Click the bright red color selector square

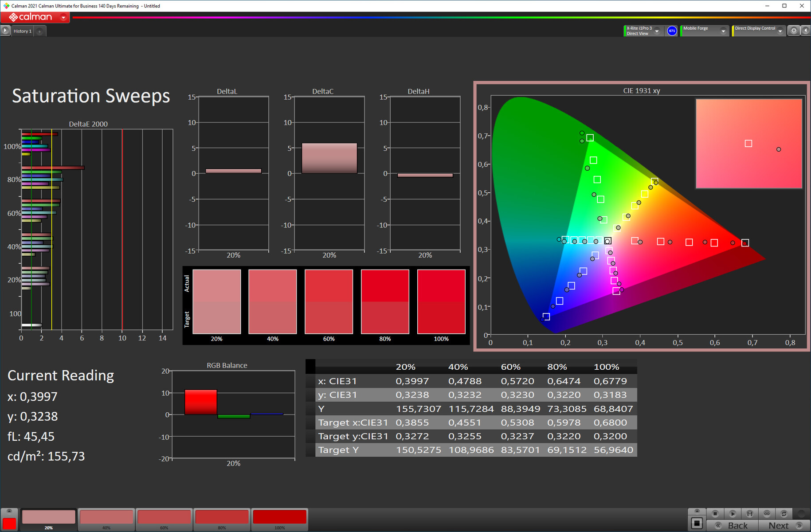[9, 523]
